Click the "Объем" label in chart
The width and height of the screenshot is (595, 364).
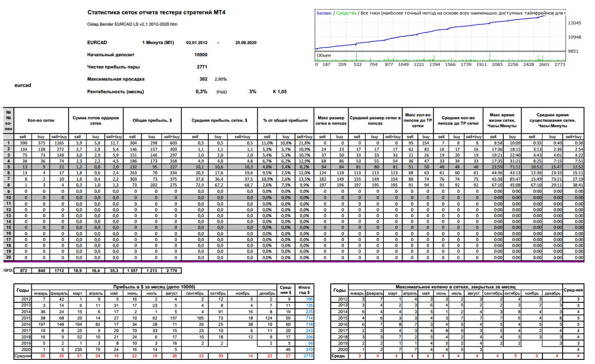click(323, 55)
